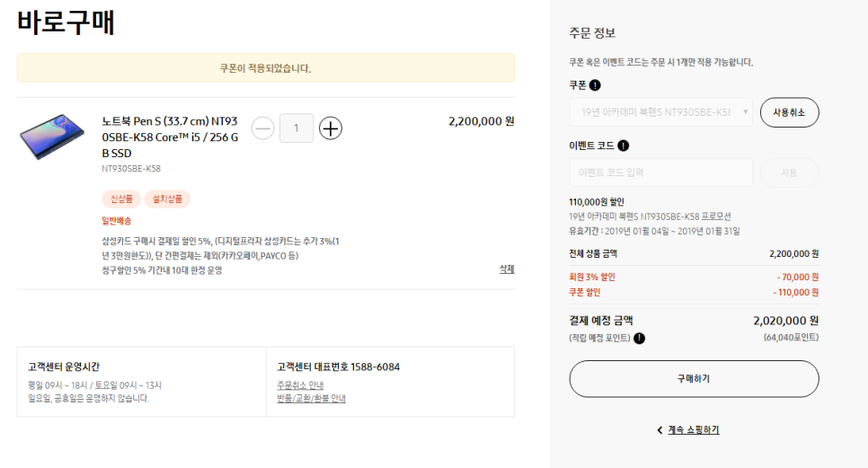This screenshot has height=468, width=868.
Task: Open the 반품/교환/환불 안내 link
Action: [311, 398]
